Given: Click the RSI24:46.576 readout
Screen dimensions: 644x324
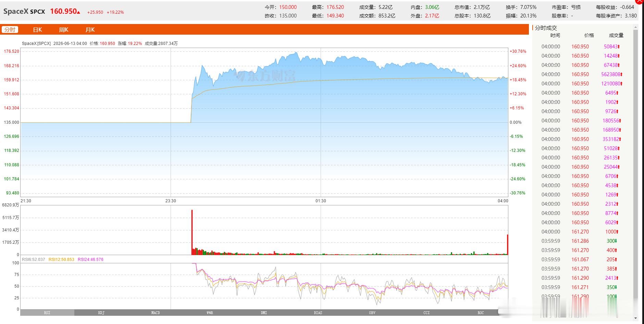Looking at the screenshot, I should pos(90,260).
